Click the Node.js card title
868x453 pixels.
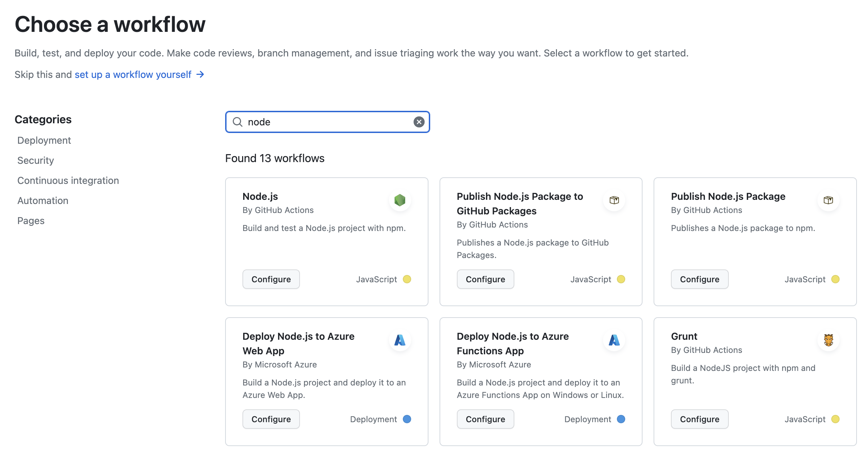coord(260,196)
